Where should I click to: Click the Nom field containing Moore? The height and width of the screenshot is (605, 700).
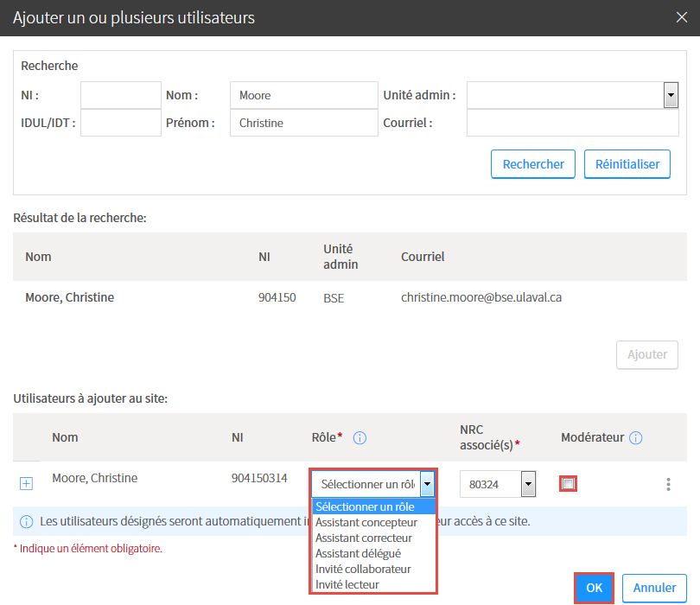pos(304,95)
